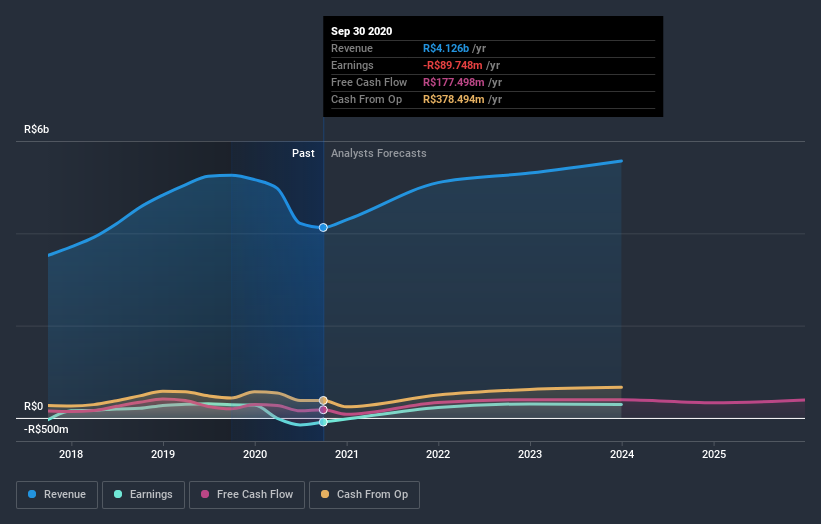Click the Earnings row label in tooltip
Viewport: 821px width, 524px height.
[x=352, y=65]
